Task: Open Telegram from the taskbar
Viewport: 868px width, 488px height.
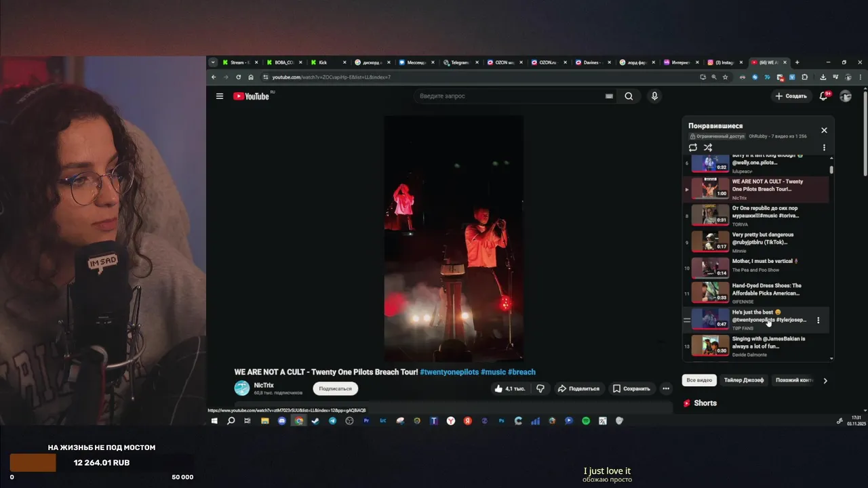Action: (x=332, y=421)
